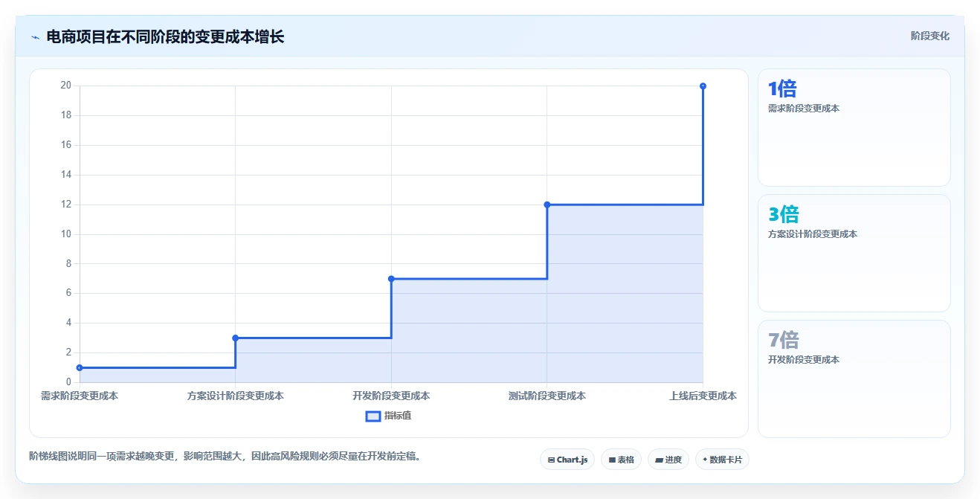Open the 3倍 方案设计阶段变更成本 card

coord(854,253)
